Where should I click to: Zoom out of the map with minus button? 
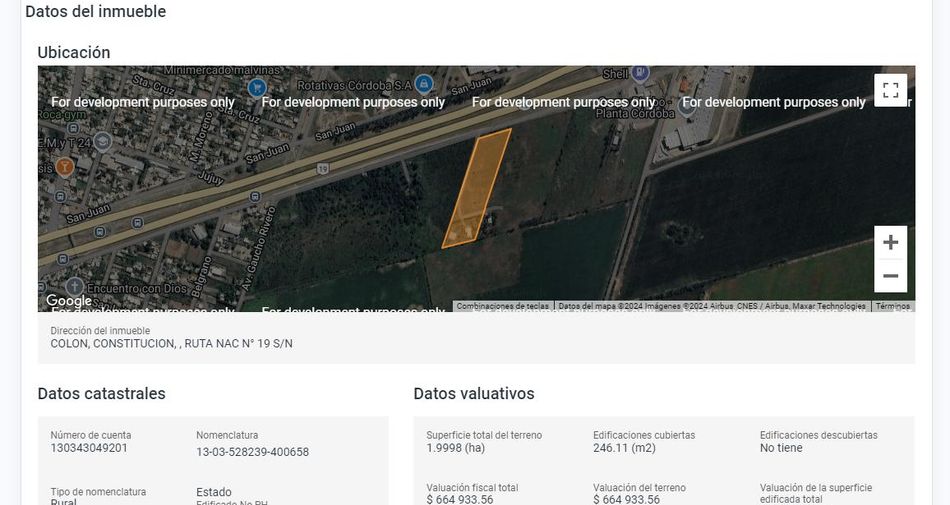tap(890, 276)
